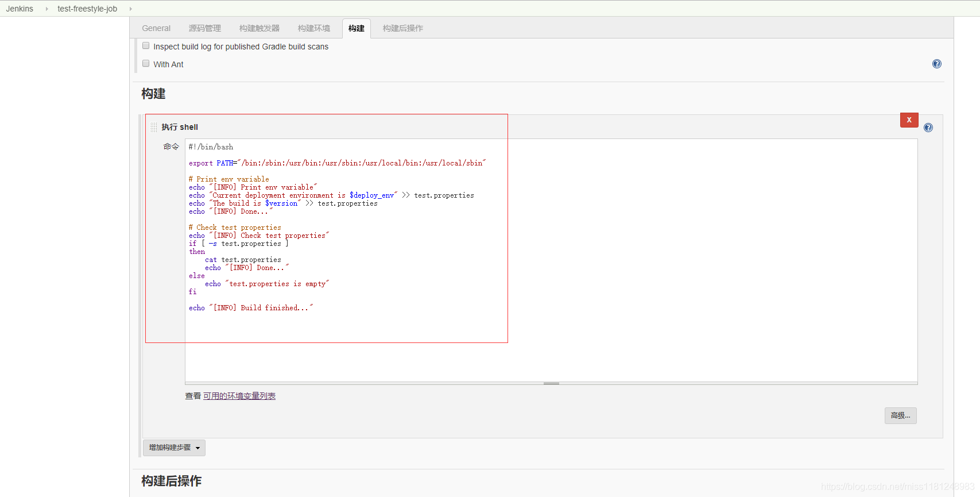The height and width of the screenshot is (497, 980).
Task: Delete the shell build step with red X
Action: point(909,120)
